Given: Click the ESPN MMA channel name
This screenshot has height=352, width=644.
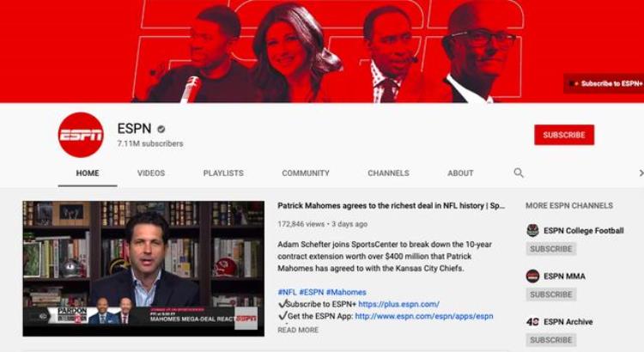Looking at the screenshot, I should pyautogui.click(x=564, y=276).
